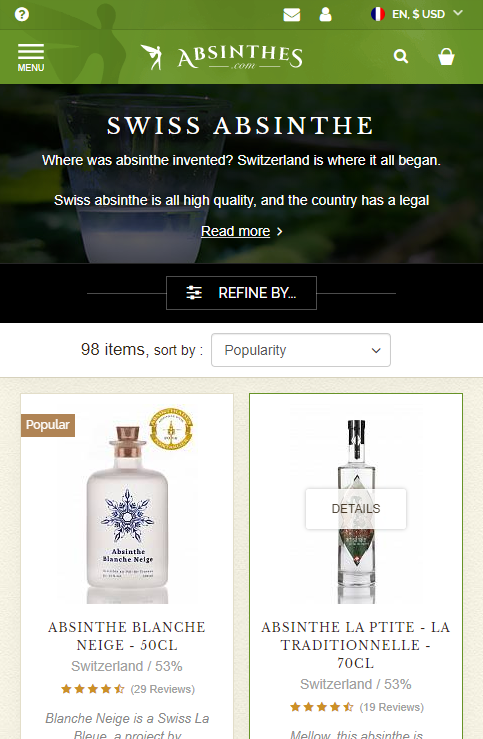Click the Absinthes.com logo

[x=221, y=57]
